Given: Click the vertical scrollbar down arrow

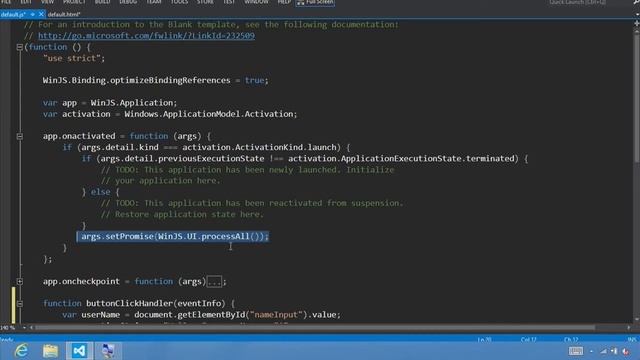Looking at the screenshot, I should coord(637,320).
